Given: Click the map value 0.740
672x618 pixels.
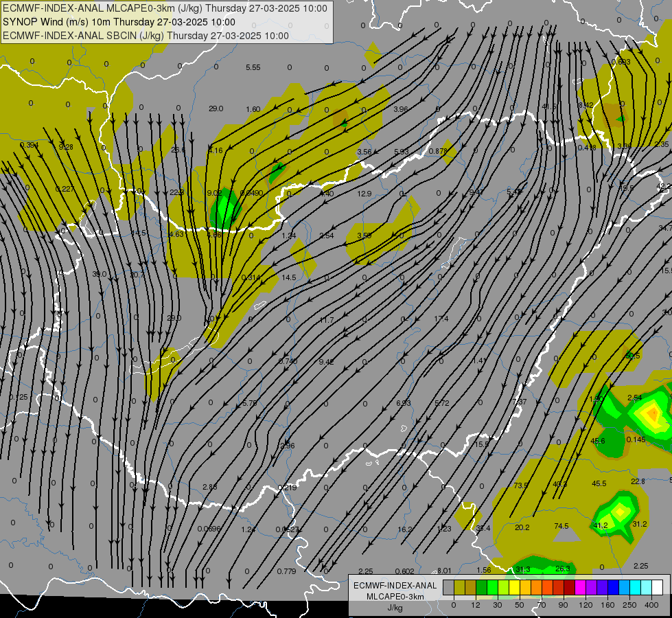Looking at the screenshot, I should pyautogui.click(x=288, y=361).
